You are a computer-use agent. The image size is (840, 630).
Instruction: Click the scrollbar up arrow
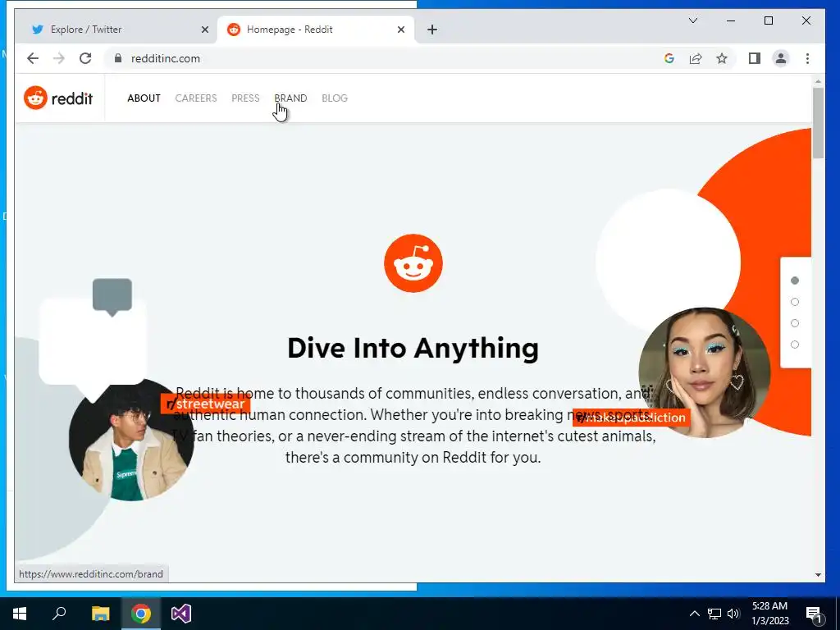818,81
